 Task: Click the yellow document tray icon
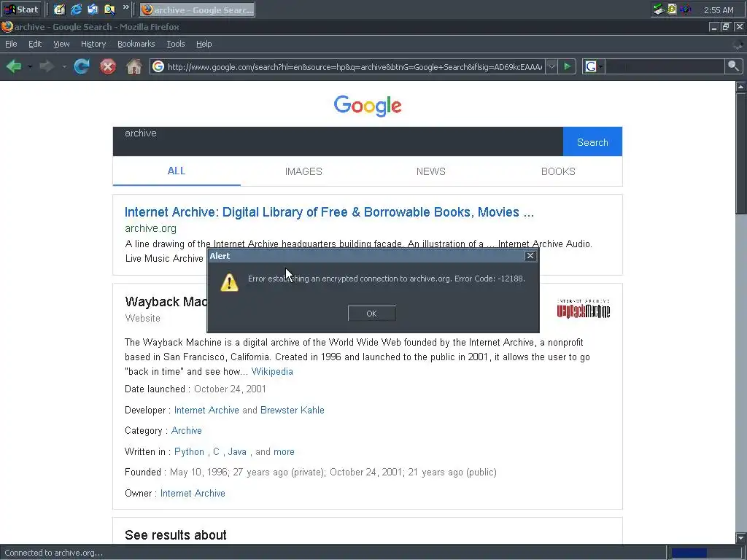(x=672, y=9)
